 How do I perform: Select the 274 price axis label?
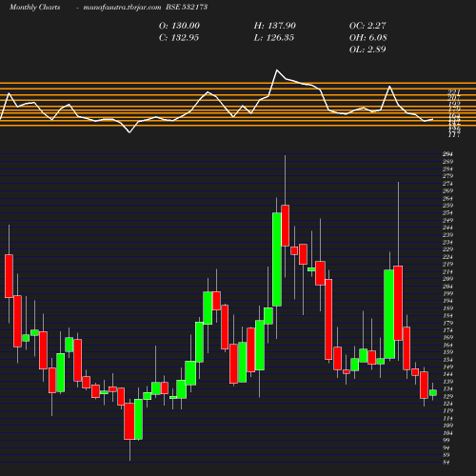pyautogui.click(x=447, y=184)
